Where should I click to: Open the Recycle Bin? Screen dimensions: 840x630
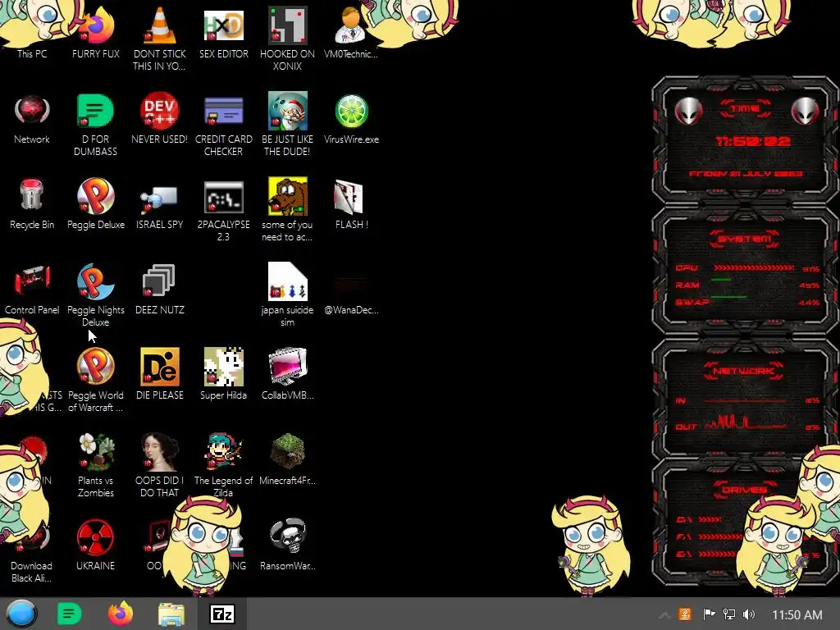(x=32, y=203)
